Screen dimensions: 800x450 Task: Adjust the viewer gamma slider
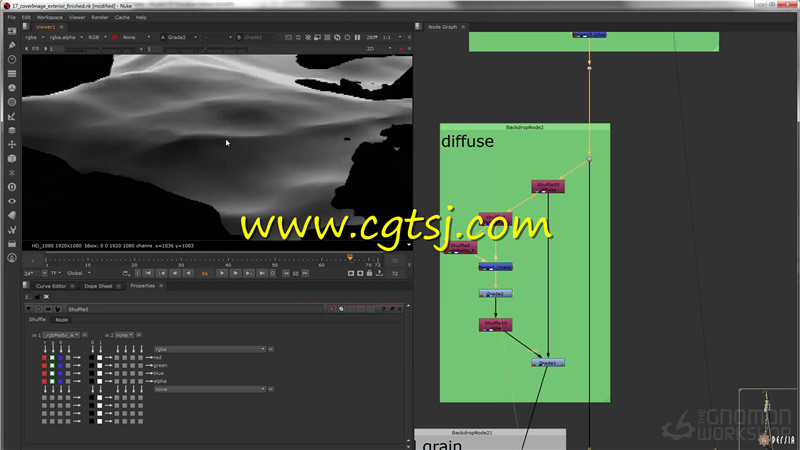[206, 49]
